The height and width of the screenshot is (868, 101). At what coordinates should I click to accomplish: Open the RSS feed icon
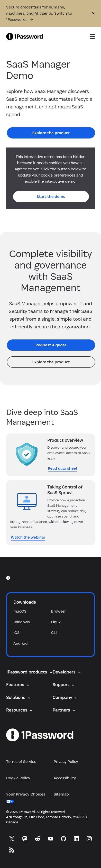point(12,850)
